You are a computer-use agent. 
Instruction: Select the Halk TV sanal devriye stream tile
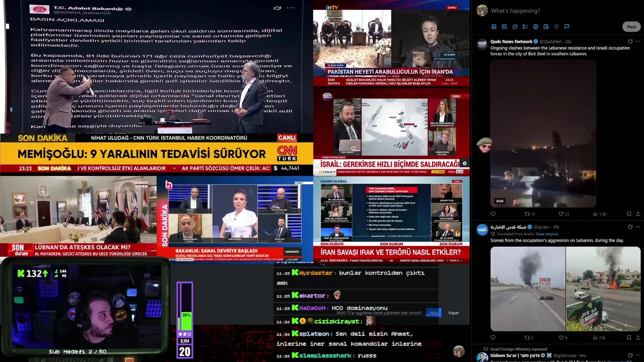pos(235,219)
